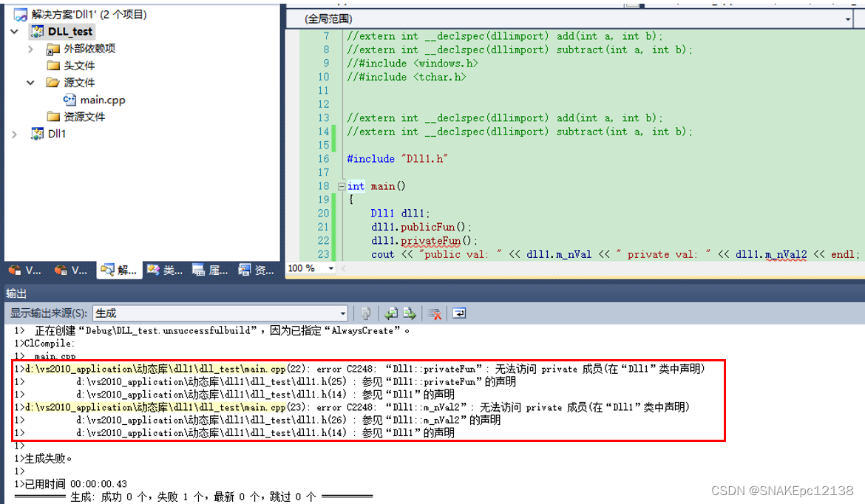This screenshot has height=504, width=865.
Task: Select the 头文件 tree item
Action: click(79, 66)
